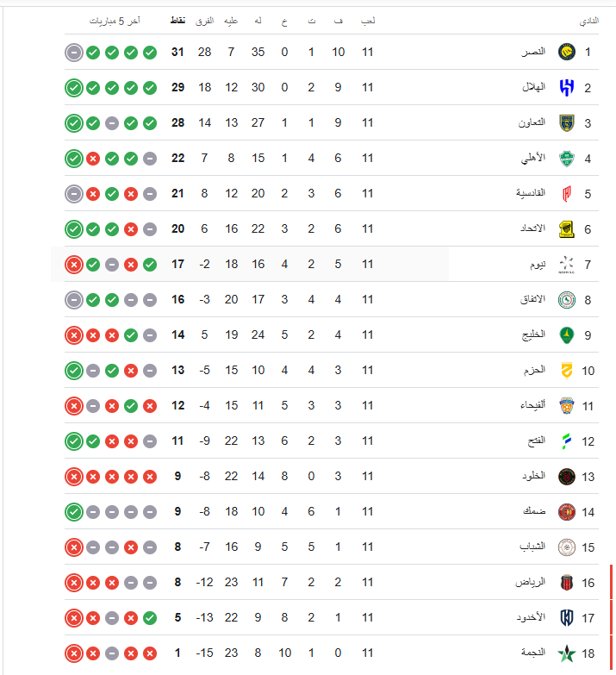Viewport: 616px width, 675px height.
Task: Click the Al Hilal (الهلال) club logo
Action: 566,87
